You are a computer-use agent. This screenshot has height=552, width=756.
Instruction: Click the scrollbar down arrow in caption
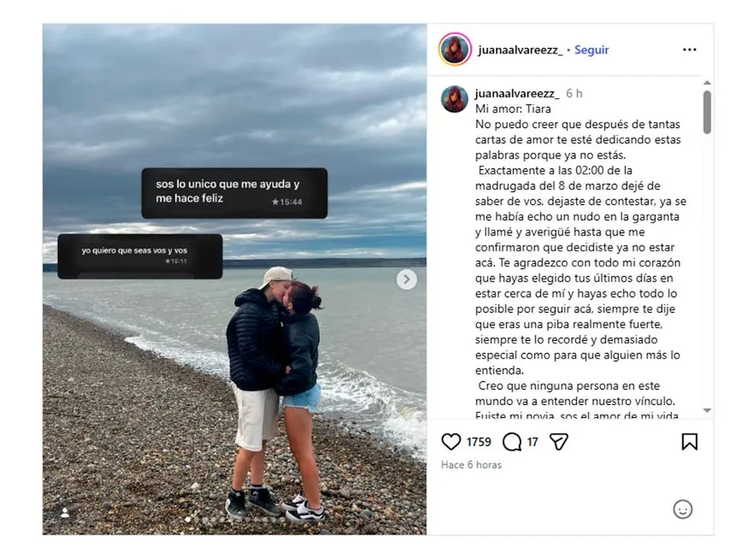pos(706,410)
